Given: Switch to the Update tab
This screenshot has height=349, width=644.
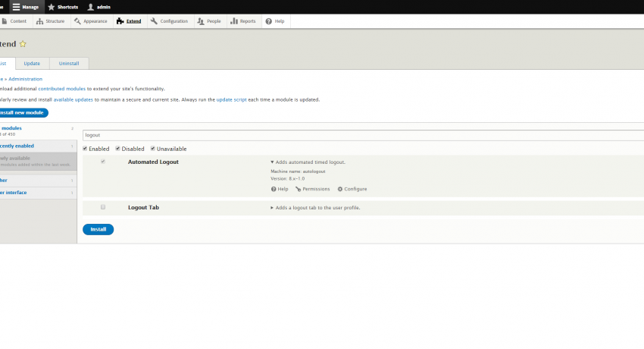Looking at the screenshot, I should coord(32,63).
